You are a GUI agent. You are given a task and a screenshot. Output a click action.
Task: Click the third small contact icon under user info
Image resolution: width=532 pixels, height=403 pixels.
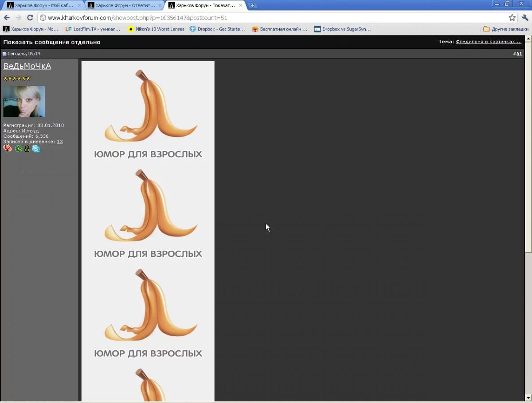tap(27, 149)
